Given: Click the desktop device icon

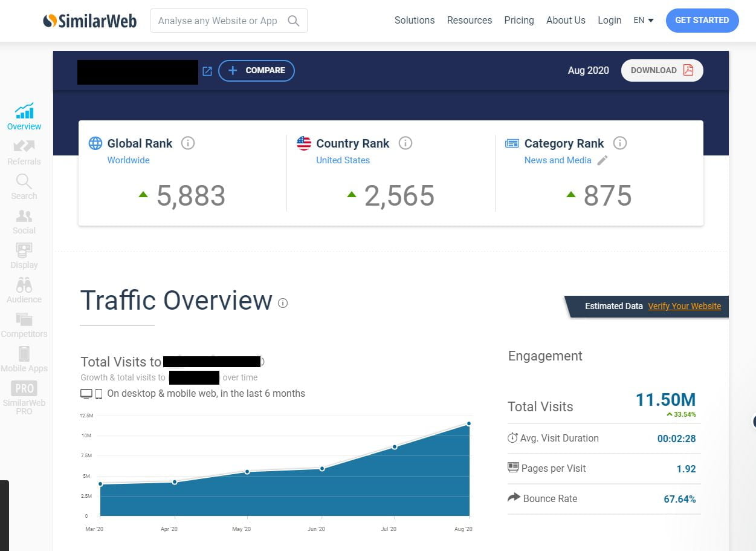Looking at the screenshot, I should click(86, 394).
